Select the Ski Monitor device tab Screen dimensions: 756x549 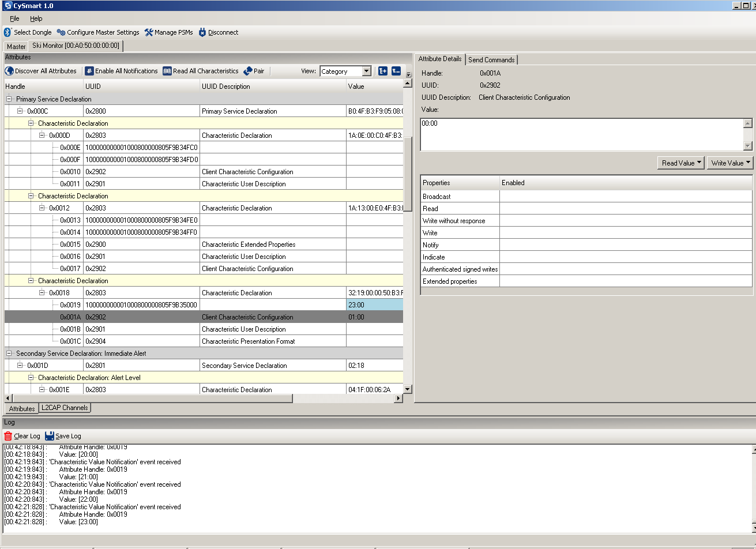(x=76, y=46)
